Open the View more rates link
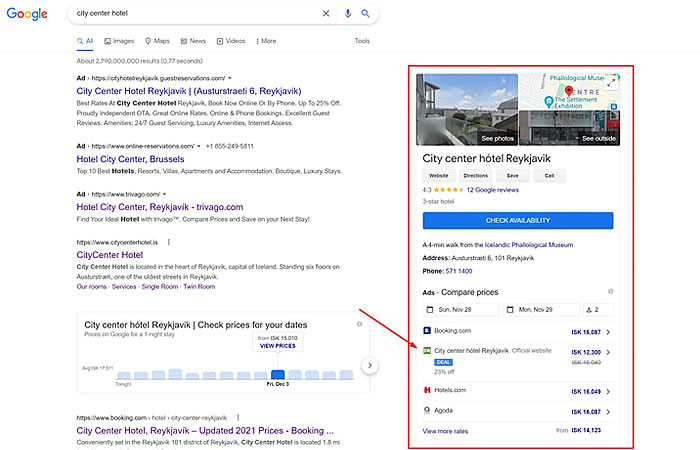The width and height of the screenshot is (700, 450). (445, 431)
